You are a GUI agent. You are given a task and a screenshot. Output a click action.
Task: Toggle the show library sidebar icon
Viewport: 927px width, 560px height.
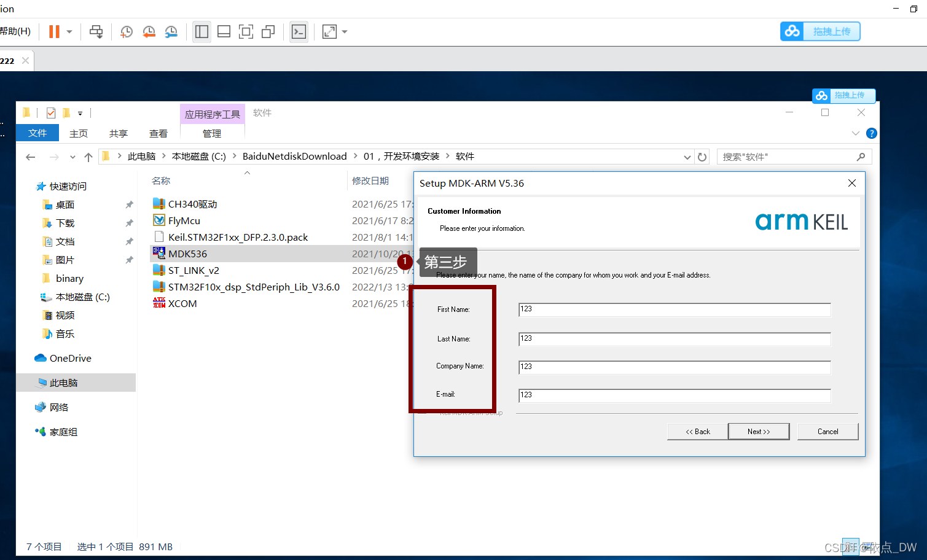(201, 31)
